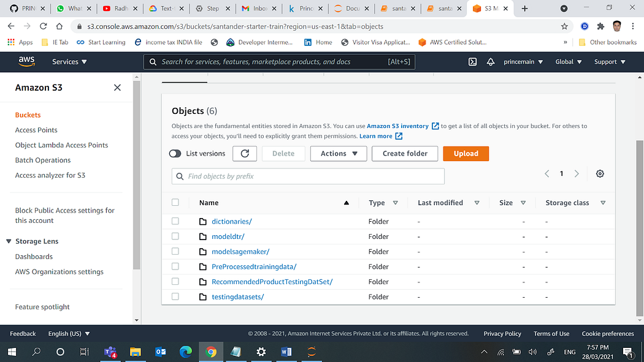
Task: Open a new browser tab
Action: click(524, 9)
